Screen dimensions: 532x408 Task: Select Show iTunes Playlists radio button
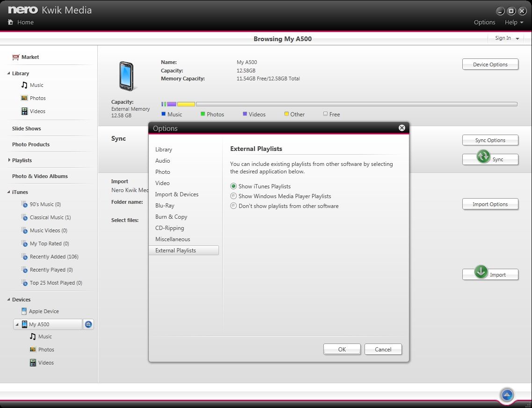click(x=233, y=186)
